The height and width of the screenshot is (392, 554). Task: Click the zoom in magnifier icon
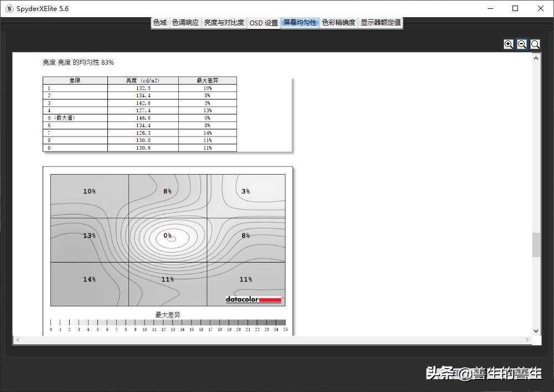pos(509,44)
